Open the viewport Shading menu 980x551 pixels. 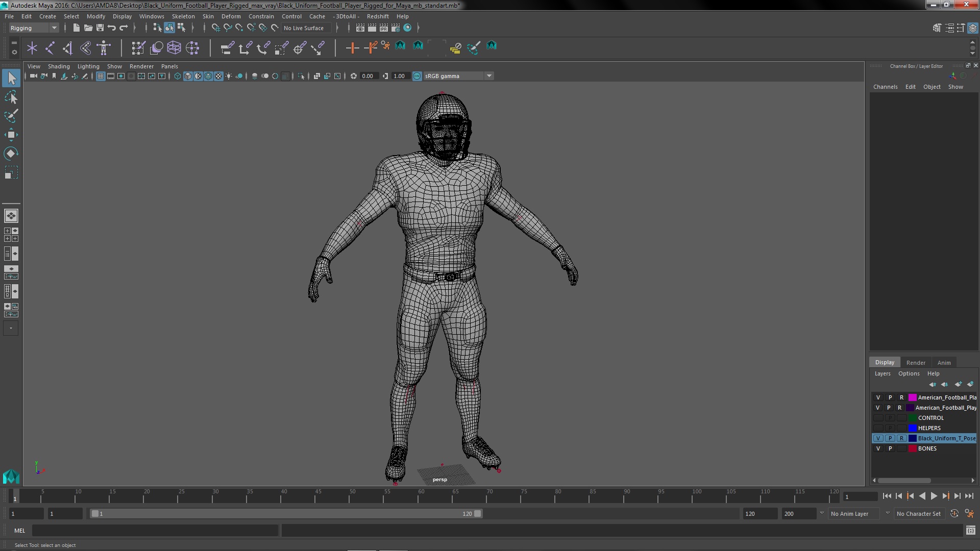[59, 66]
